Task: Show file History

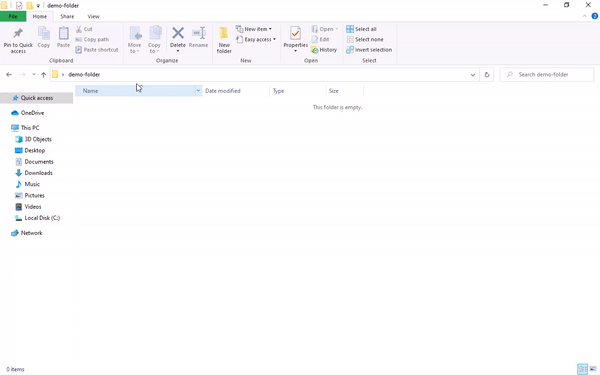Action: (x=324, y=50)
